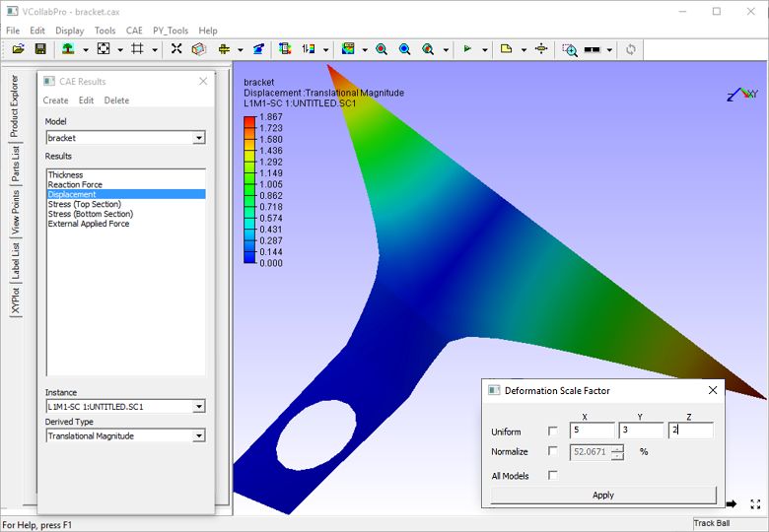This screenshot has height=532, width=769.
Task: Click the hash grid toolbar icon
Action: coord(137,49)
